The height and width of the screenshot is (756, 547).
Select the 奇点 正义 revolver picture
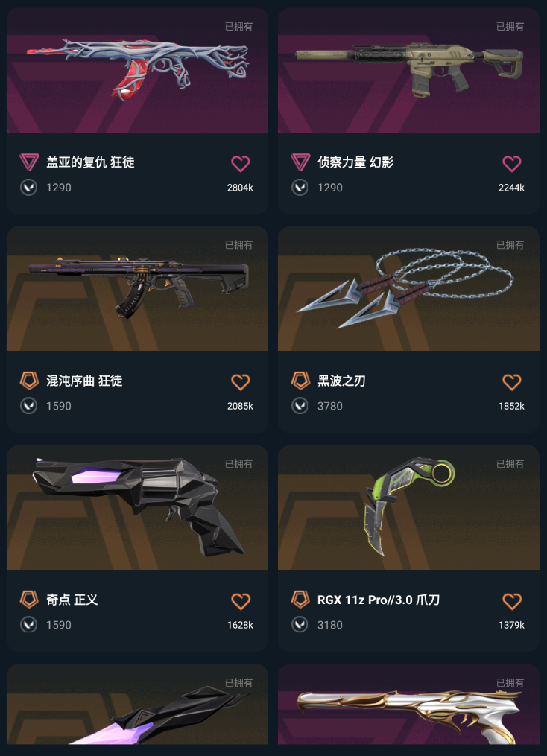point(137,508)
